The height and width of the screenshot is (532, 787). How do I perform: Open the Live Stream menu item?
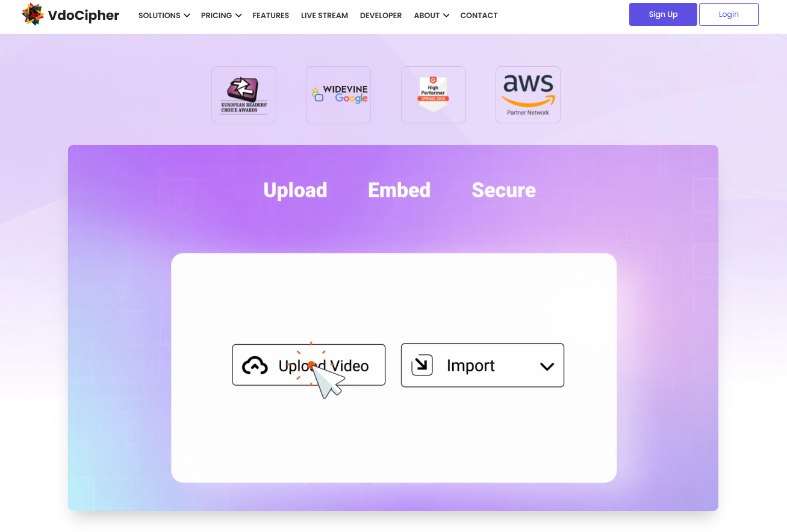(325, 15)
